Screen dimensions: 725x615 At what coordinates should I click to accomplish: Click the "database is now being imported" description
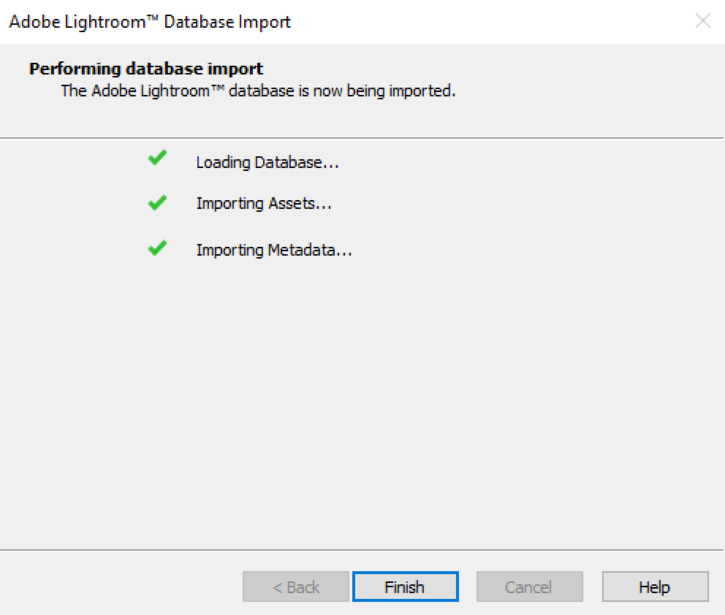pos(258,91)
